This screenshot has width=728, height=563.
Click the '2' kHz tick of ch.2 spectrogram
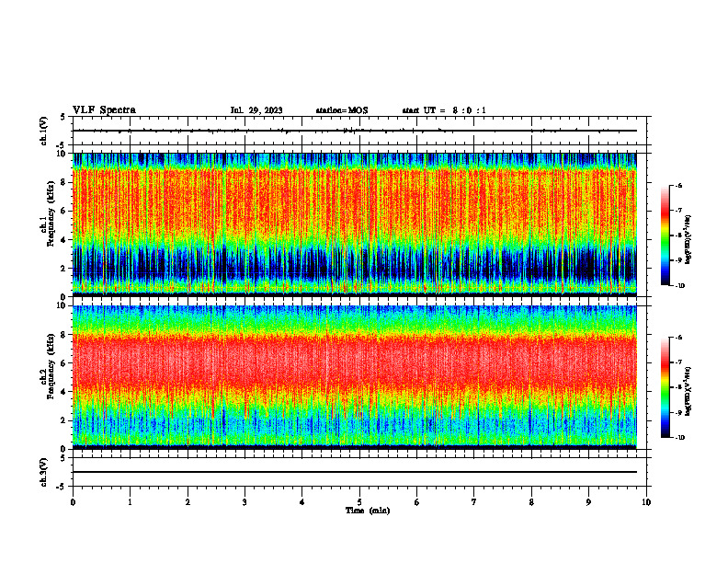pos(63,420)
